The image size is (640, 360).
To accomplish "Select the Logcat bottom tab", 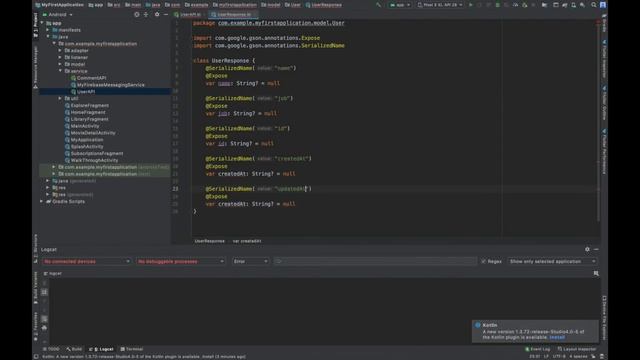I will (102, 349).
